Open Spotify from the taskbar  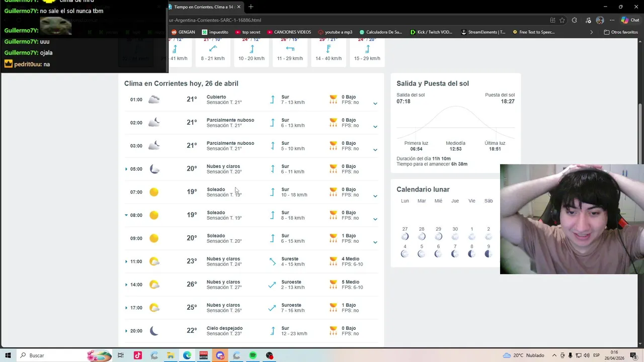(253, 355)
